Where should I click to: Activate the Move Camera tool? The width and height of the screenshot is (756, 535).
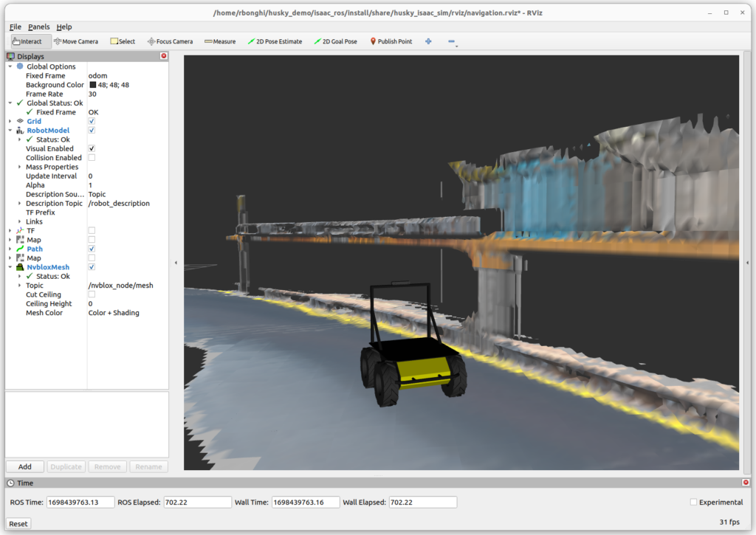tap(75, 41)
